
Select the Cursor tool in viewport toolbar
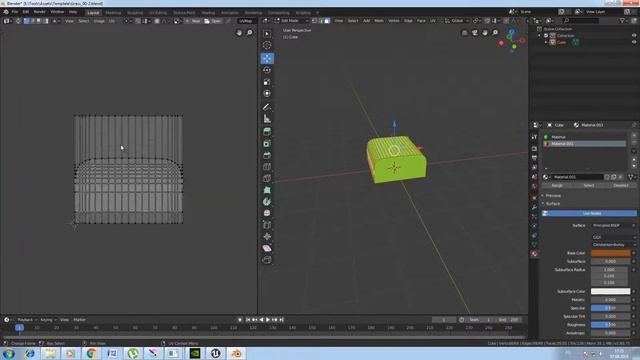click(x=267, y=45)
